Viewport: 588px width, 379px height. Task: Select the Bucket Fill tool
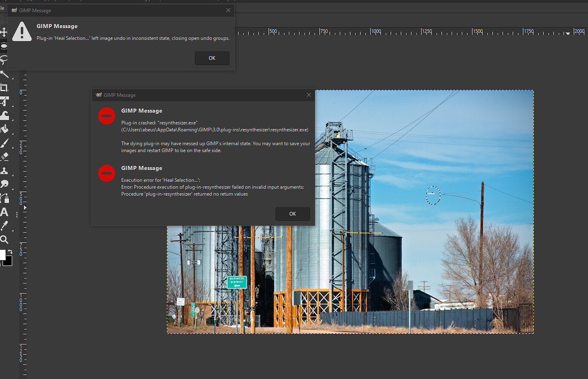pos(4,128)
